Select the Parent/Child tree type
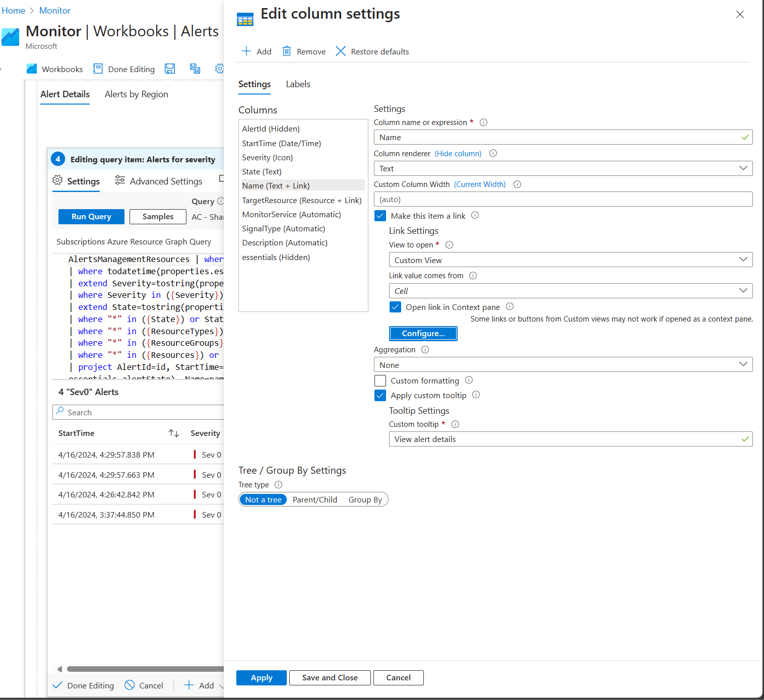 [315, 499]
